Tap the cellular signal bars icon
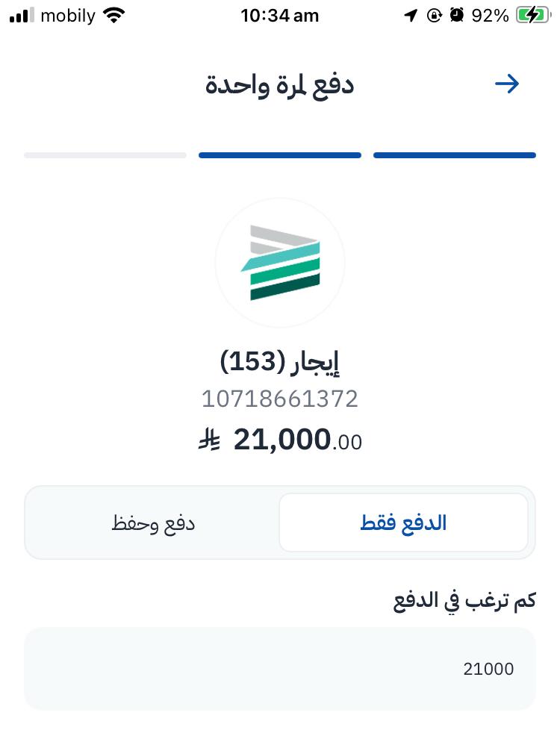The width and height of the screenshot is (560, 736). click(x=22, y=16)
